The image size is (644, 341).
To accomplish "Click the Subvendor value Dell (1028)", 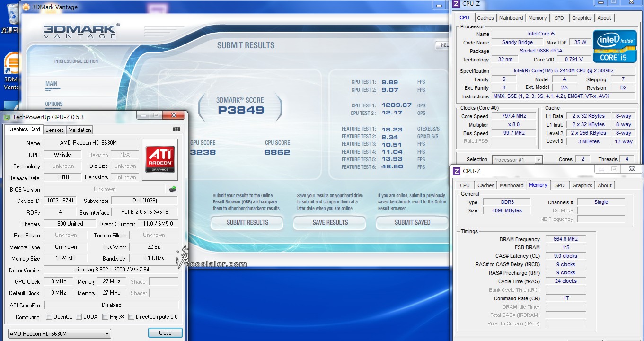I will tap(145, 201).
